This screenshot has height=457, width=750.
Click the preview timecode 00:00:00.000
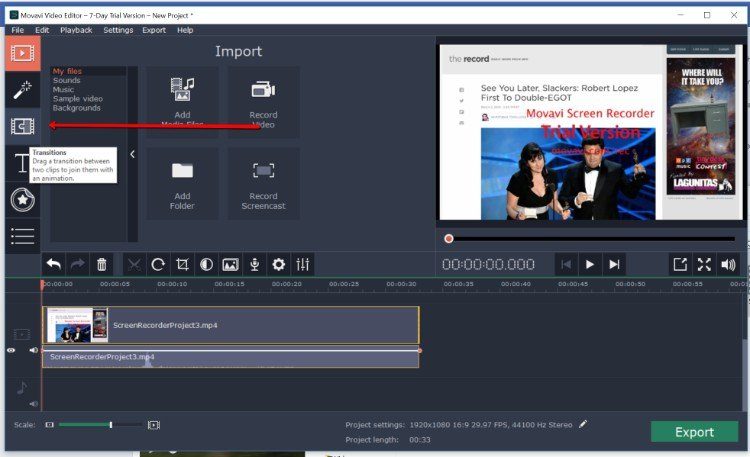488,265
